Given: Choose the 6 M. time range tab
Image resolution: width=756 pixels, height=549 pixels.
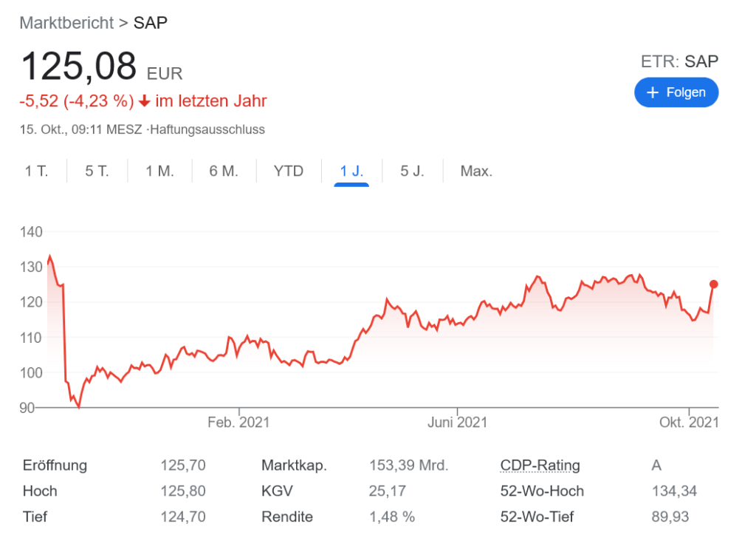Looking at the screenshot, I should [x=224, y=171].
